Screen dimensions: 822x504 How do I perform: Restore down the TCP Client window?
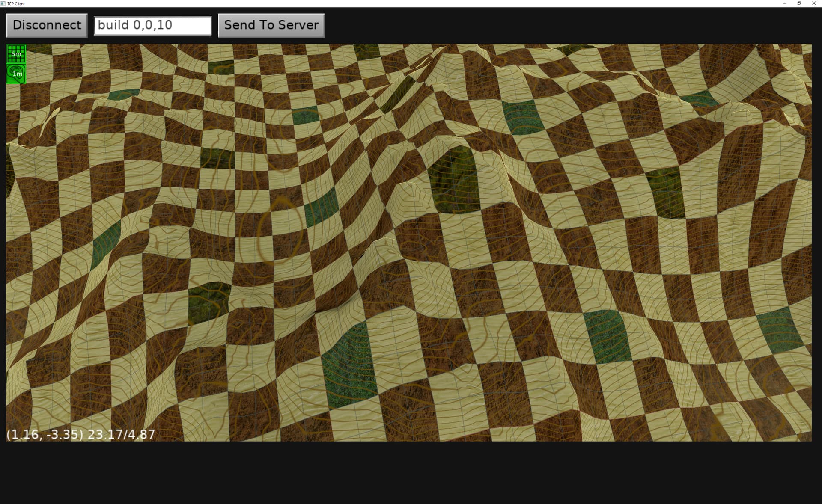[799, 3]
